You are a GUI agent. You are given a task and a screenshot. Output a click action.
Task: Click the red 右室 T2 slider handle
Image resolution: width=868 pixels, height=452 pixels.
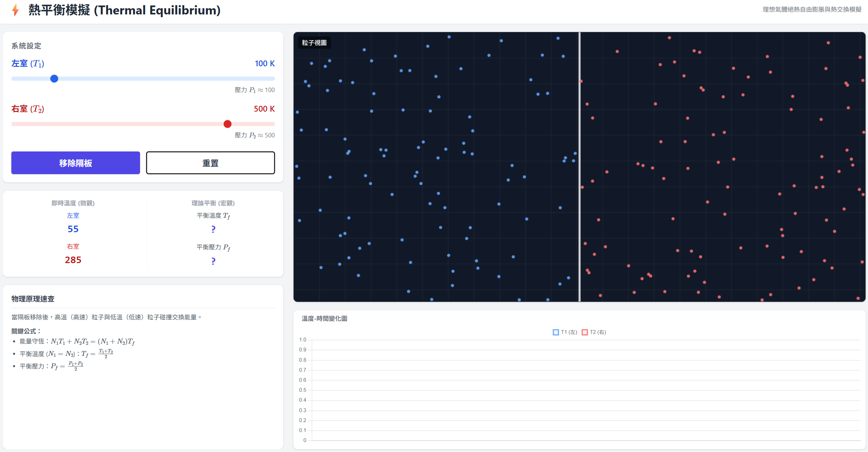228,124
